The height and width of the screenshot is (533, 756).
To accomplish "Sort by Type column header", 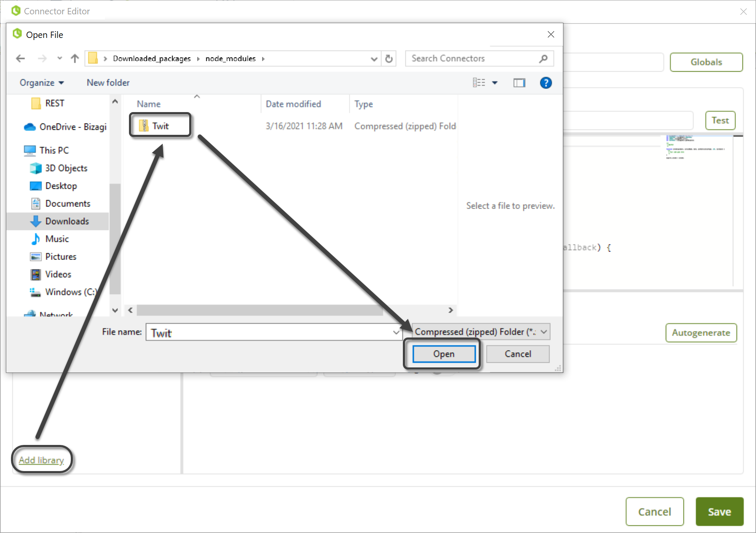I will click(364, 104).
